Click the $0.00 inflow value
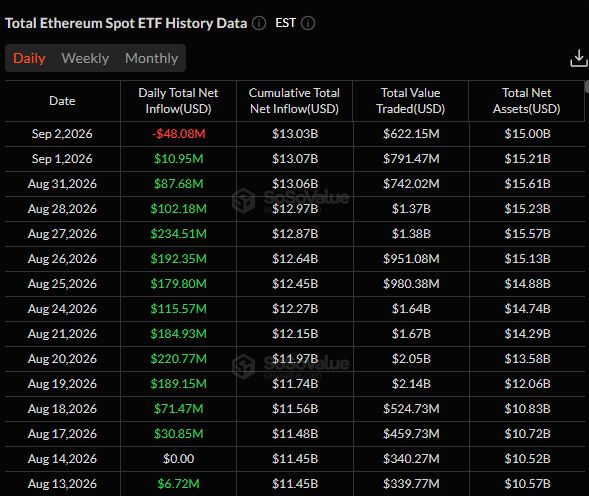 (x=178, y=458)
